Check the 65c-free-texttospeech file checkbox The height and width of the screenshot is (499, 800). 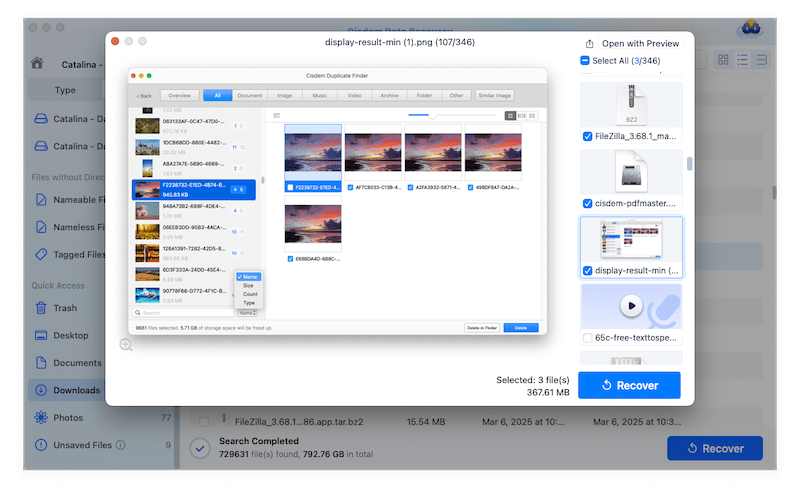(x=587, y=339)
